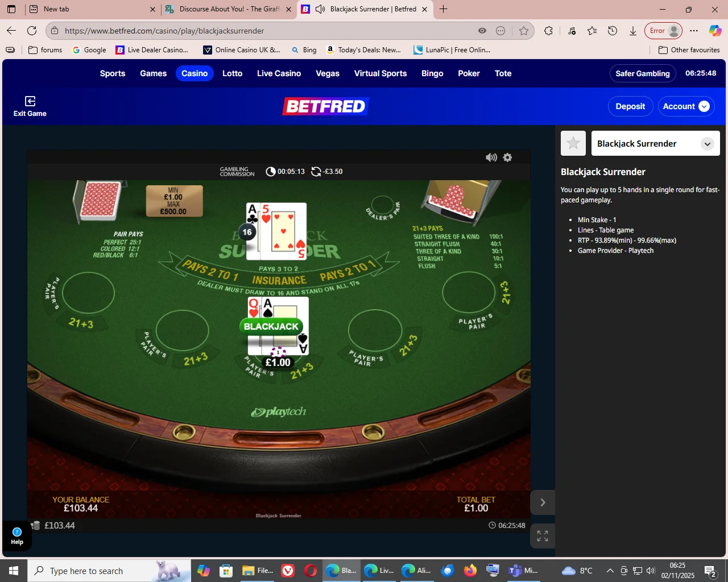The image size is (728, 582).
Task: Open the tab actions menu icon
Action: click(11, 9)
